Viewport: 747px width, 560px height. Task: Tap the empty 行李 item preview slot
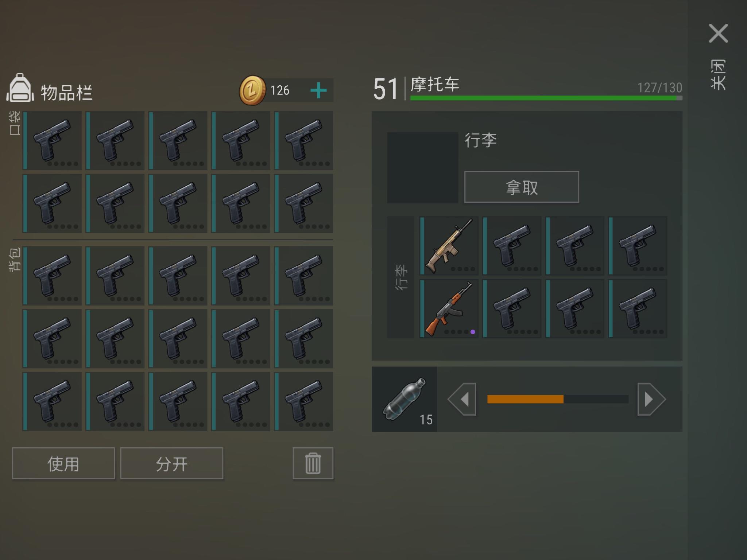pyautogui.click(x=422, y=167)
